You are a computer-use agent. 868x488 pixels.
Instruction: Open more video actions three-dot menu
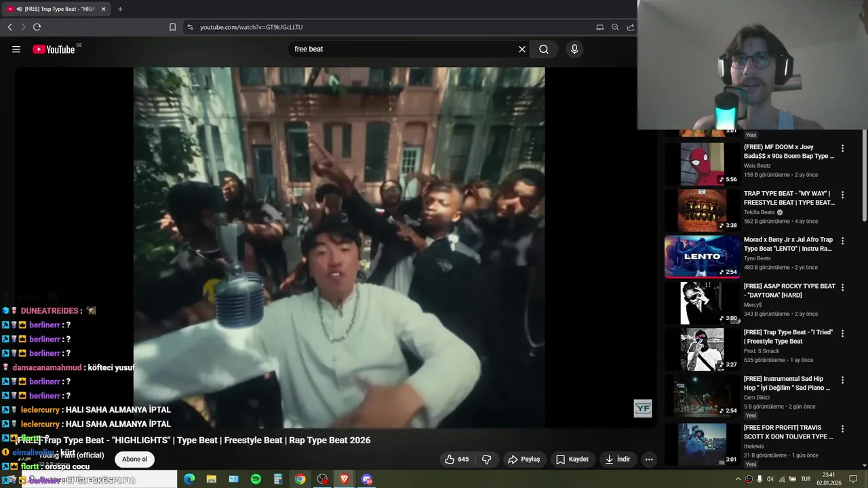[x=649, y=459]
